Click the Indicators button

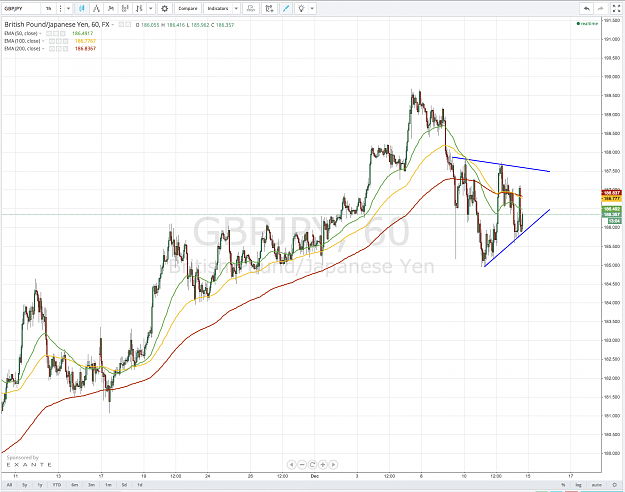(218, 8)
